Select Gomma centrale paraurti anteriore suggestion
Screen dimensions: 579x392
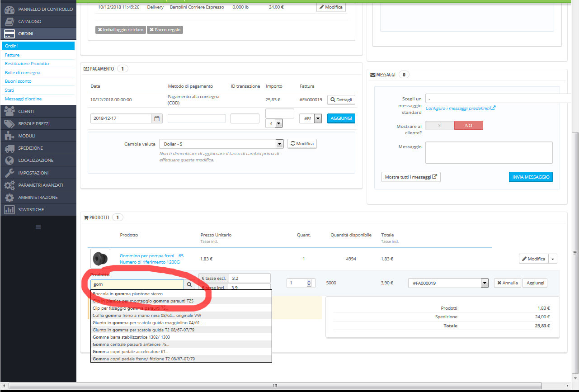coord(181,345)
